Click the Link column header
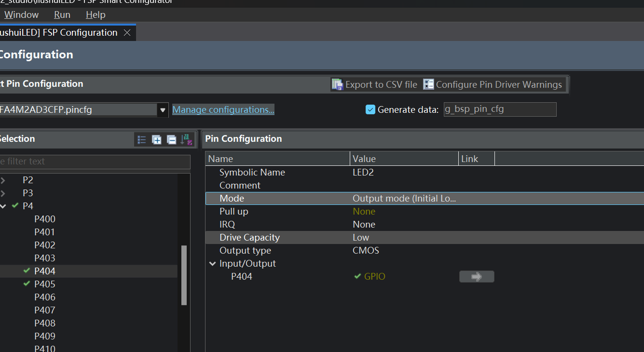Image resolution: width=644 pixels, height=352 pixels. pos(476,159)
